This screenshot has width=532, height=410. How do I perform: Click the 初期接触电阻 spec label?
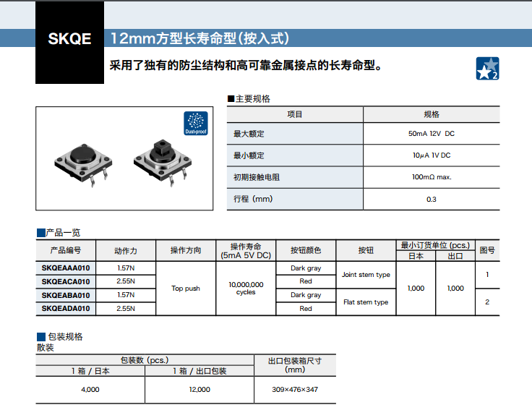pos(257,177)
